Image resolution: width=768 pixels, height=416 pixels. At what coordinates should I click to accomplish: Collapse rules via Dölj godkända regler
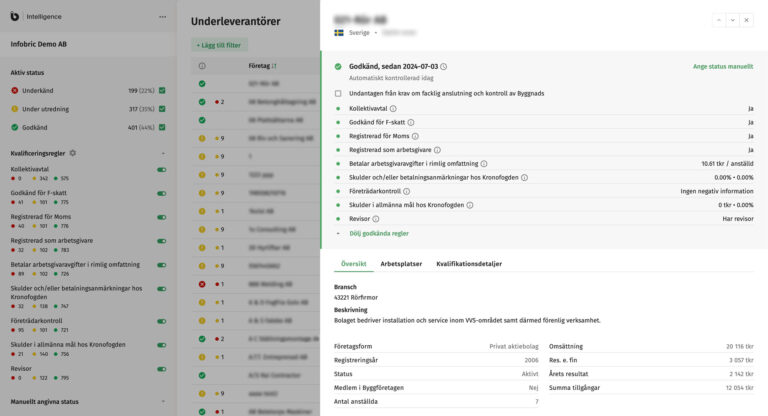(370, 233)
